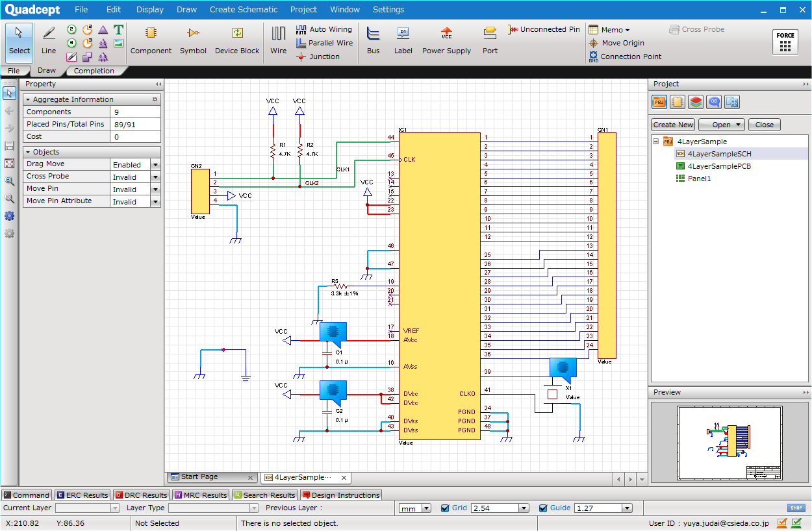Open Move Pin dropdown

click(x=155, y=190)
